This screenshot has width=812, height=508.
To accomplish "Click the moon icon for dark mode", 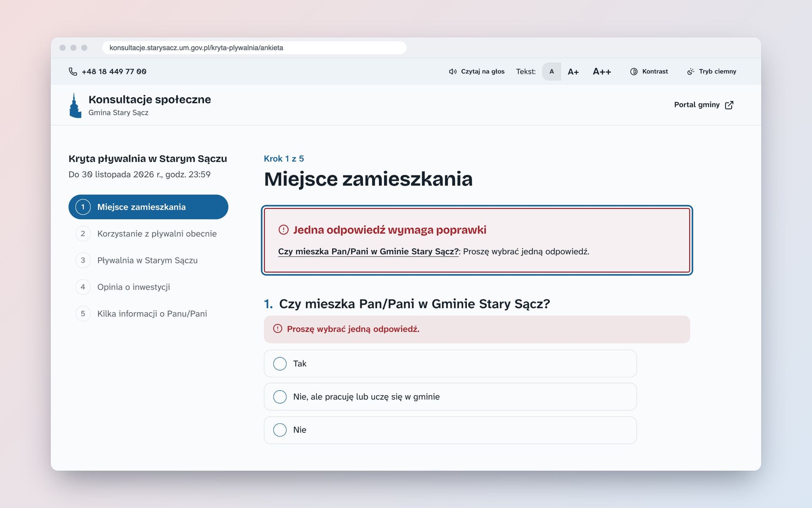I will coord(691,72).
